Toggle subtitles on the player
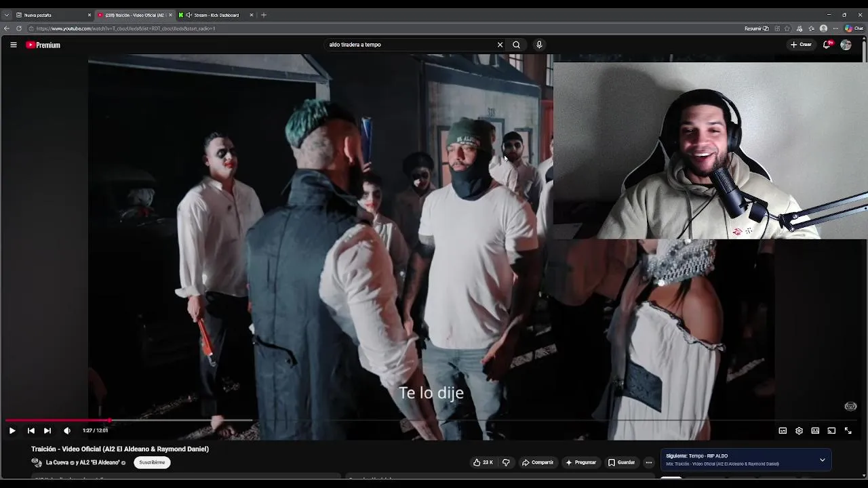The image size is (868, 488). pyautogui.click(x=783, y=430)
